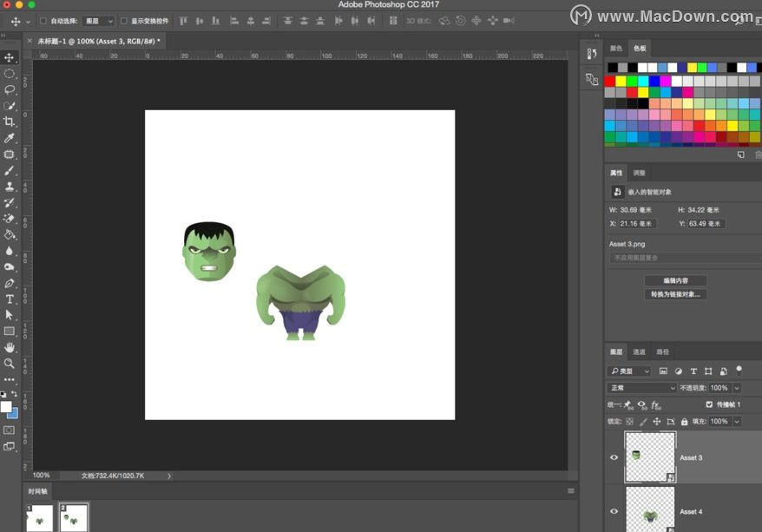Pick the red swatch in the swatches grid
This screenshot has height=532, width=762.
pos(610,81)
